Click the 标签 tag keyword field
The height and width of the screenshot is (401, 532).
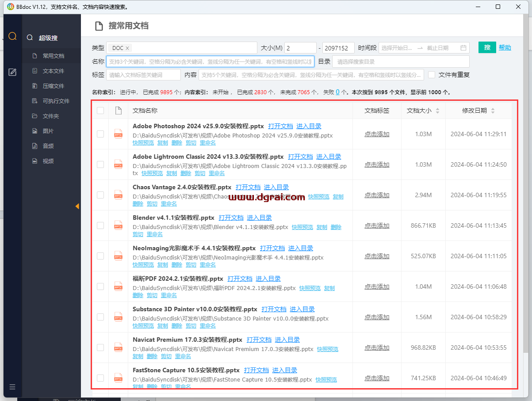point(143,75)
